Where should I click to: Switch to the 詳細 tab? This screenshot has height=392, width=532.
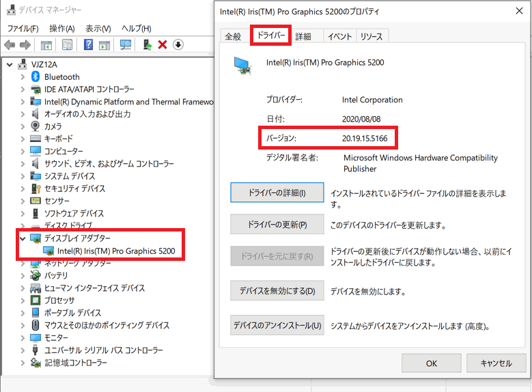[303, 36]
